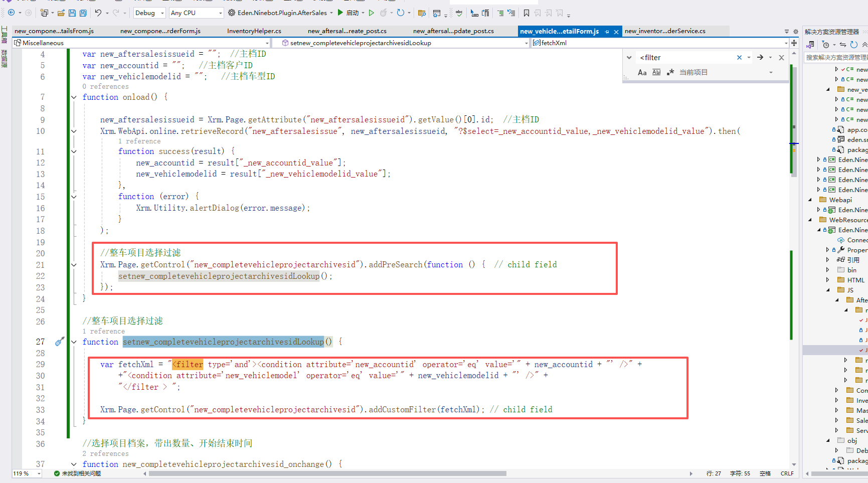The height and width of the screenshot is (483, 868).
Task: Toggle Match Whole Word in find box
Action: (x=656, y=73)
